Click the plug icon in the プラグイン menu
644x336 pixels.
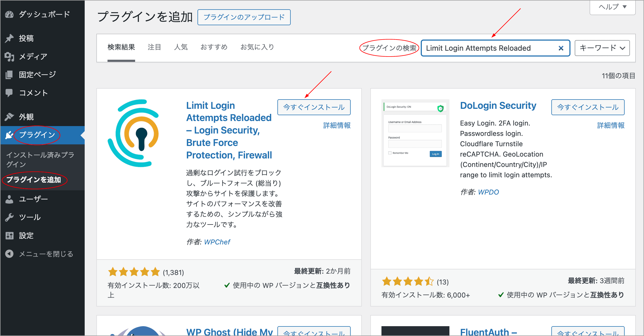point(9,135)
